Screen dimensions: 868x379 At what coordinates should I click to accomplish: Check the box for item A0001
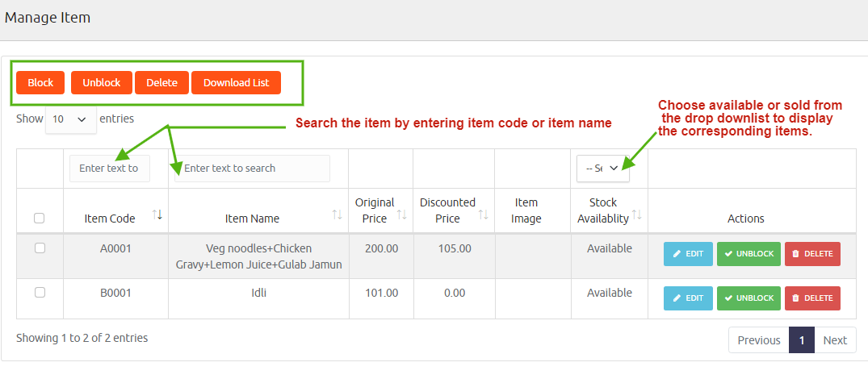(40, 249)
